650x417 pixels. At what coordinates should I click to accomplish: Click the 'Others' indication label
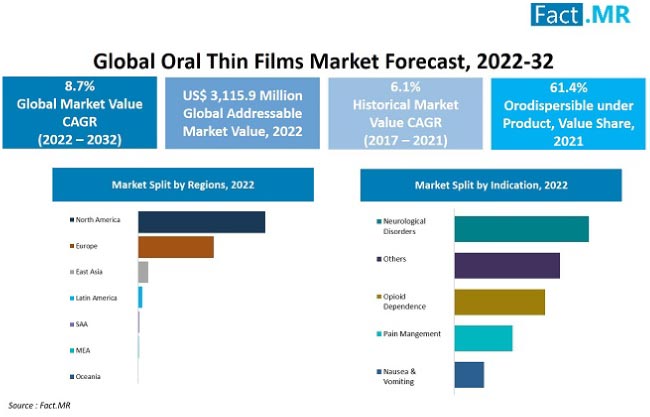tap(395, 259)
